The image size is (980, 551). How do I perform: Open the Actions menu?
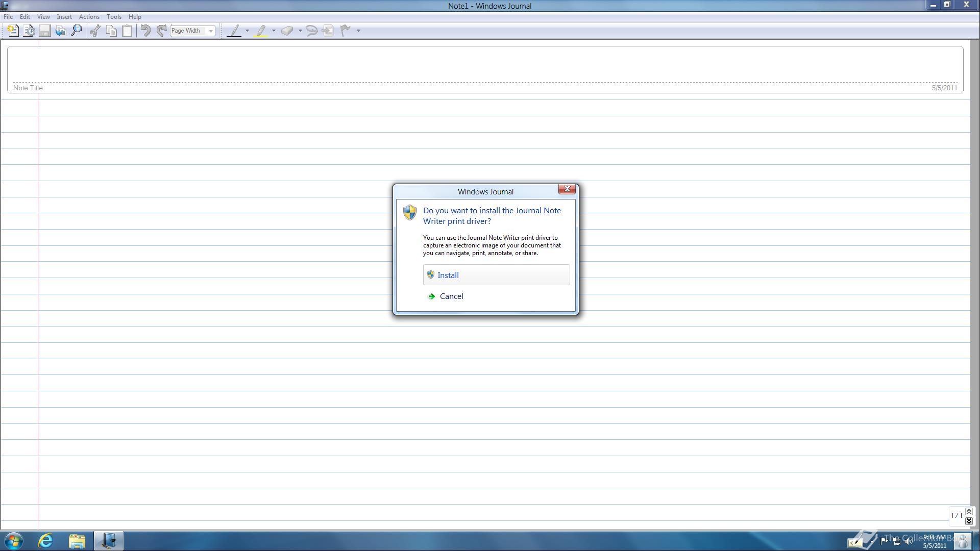tap(89, 17)
